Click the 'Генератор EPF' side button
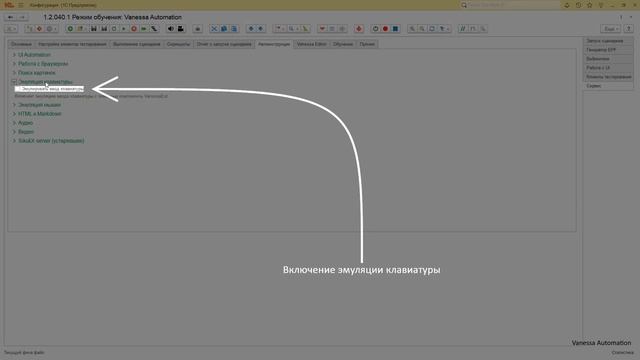The image size is (640, 360). (608, 50)
